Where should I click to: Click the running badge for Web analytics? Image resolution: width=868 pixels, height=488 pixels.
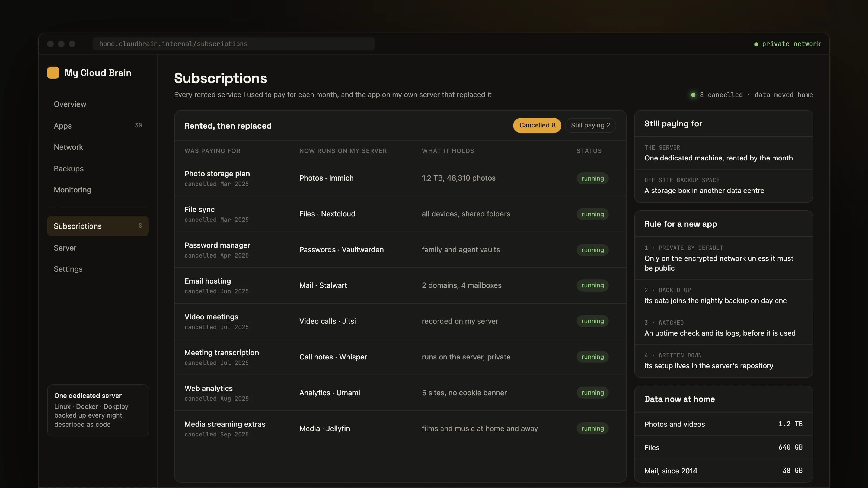coord(592,393)
